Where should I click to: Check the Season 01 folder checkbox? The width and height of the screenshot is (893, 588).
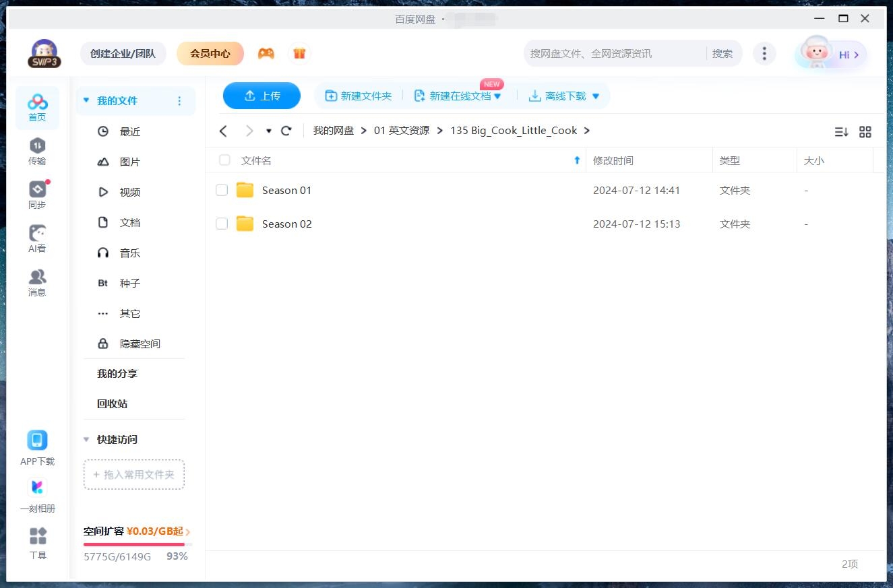tap(222, 190)
